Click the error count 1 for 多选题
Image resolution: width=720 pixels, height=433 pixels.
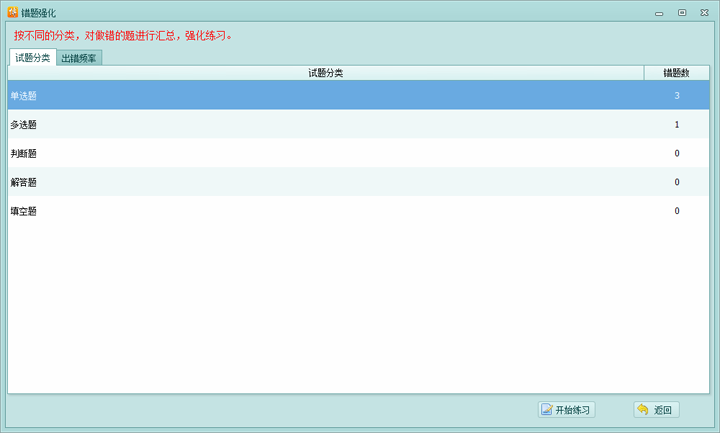pos(677,125)
